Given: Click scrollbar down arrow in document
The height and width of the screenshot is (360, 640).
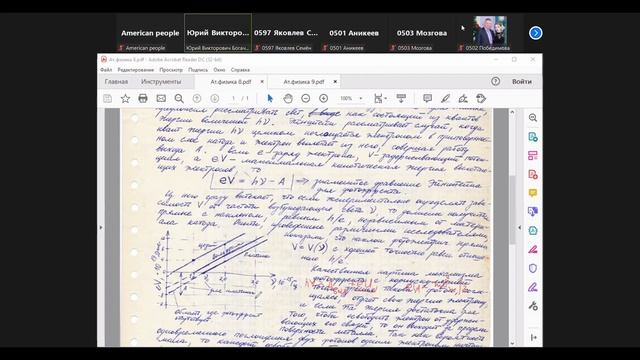Looking at the screenshot, I should [512, 343].
